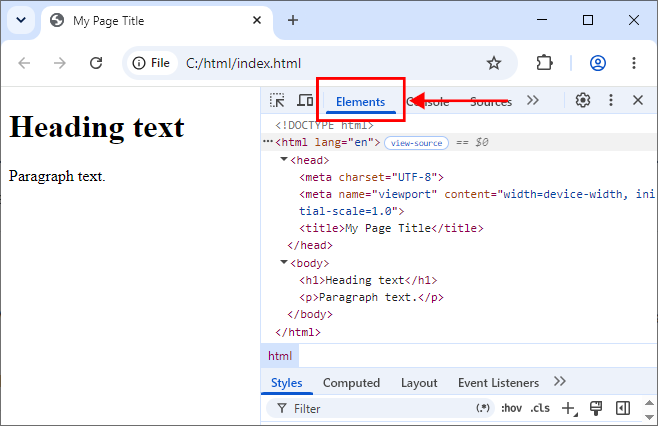
Task: Select the meta charset="UTF-8" node
Action: pyautogui.click(x=371, y=177)
